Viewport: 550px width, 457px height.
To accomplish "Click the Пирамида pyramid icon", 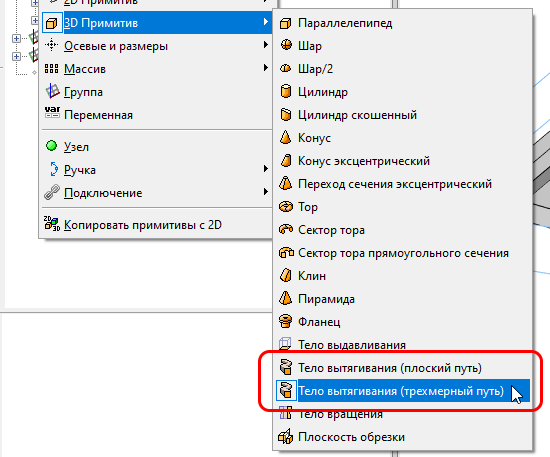I will pos(286,298).
